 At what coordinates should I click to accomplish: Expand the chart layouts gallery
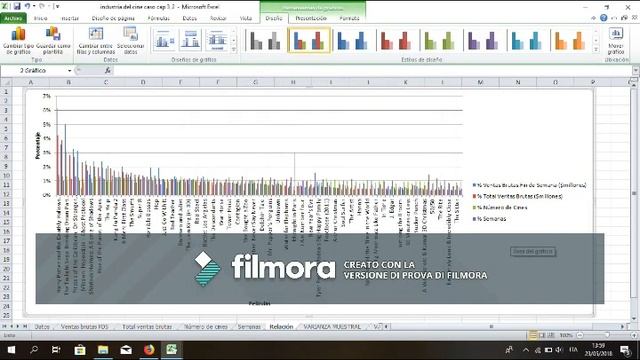(234, 50)
